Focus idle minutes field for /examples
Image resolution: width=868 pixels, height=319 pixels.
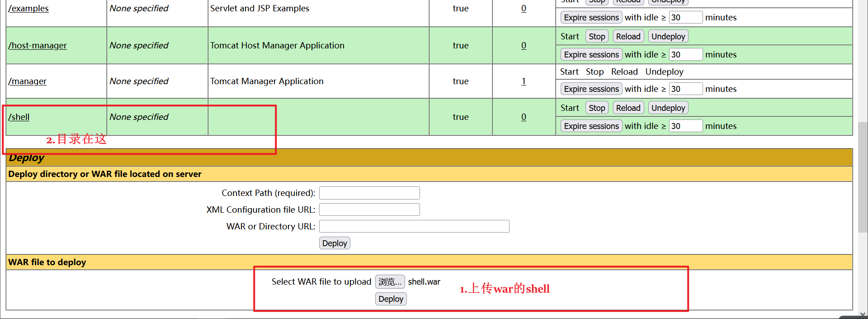pyautogui.click(x=686, y=18)
